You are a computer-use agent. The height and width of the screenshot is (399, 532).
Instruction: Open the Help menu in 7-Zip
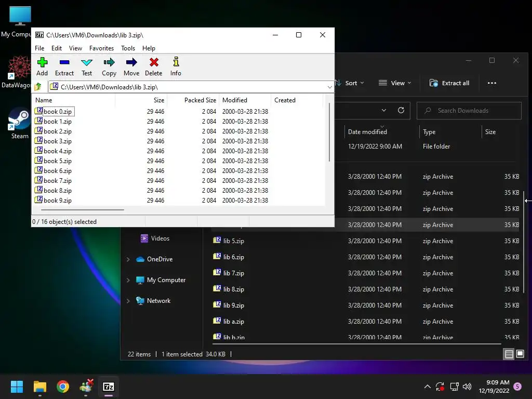[149, 48]
